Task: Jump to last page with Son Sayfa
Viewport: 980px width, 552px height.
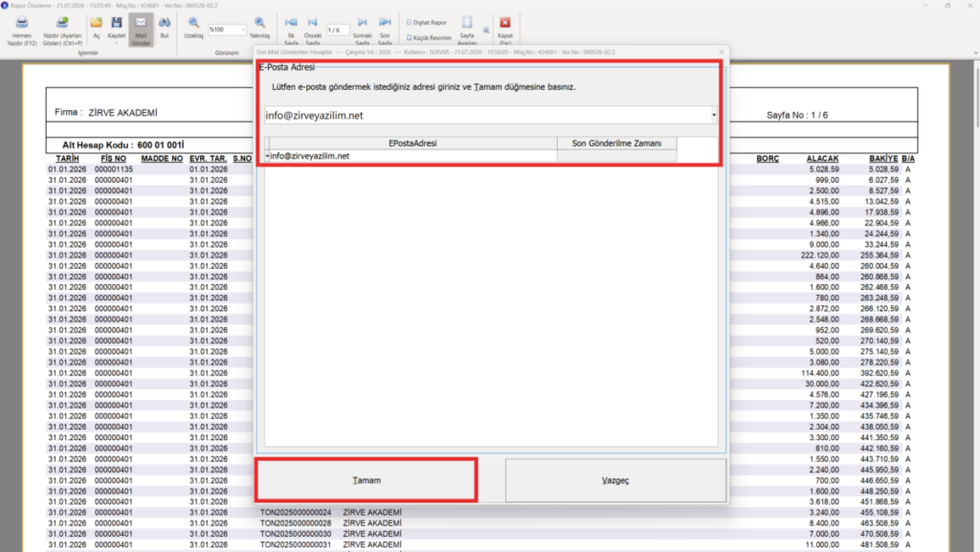Action: coord(385,22)
